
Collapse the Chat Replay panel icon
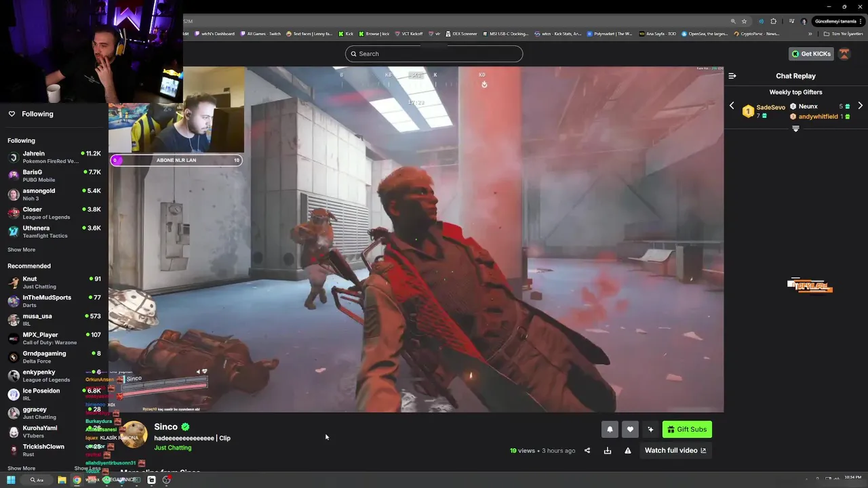coord(732,76)
